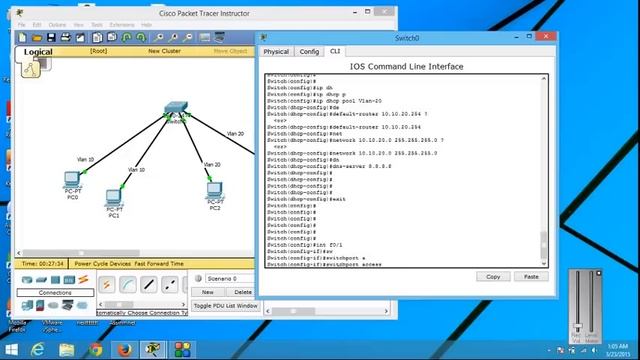Choose the Wireless Devices category icon

[x=69, y=280]
